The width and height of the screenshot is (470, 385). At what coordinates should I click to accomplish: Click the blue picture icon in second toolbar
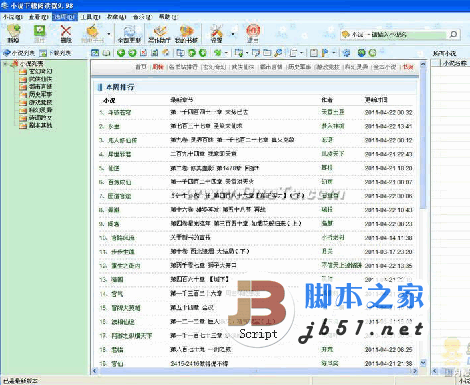95,53
